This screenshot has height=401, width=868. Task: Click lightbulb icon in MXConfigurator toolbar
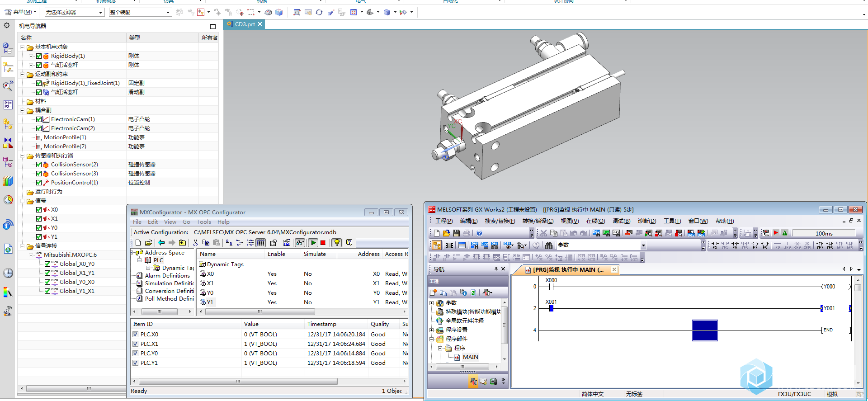(337, 243)
